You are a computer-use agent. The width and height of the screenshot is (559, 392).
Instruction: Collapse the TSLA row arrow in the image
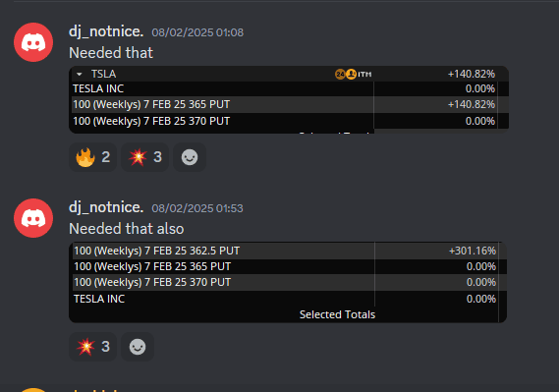[80, 74]
